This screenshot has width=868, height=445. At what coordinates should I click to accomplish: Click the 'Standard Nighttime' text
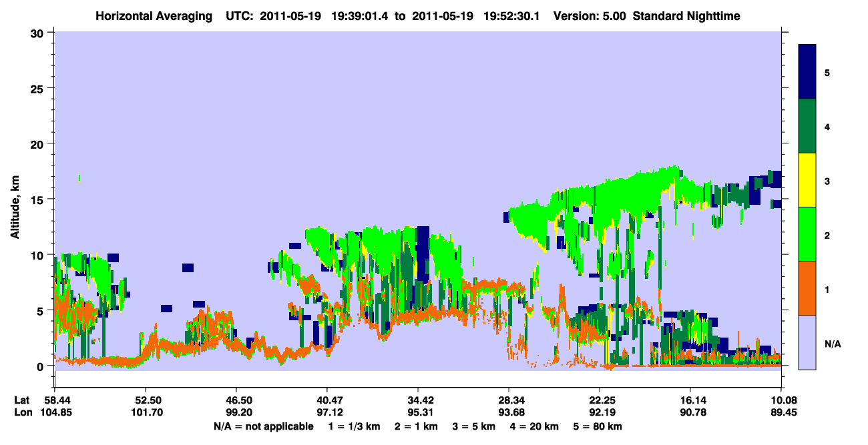coord(686,15)
